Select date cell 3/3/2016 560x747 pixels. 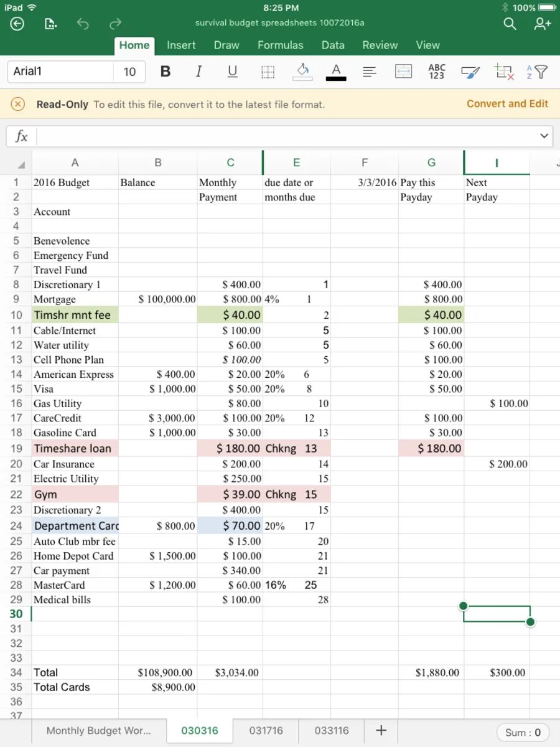click(x=365, y=182)
